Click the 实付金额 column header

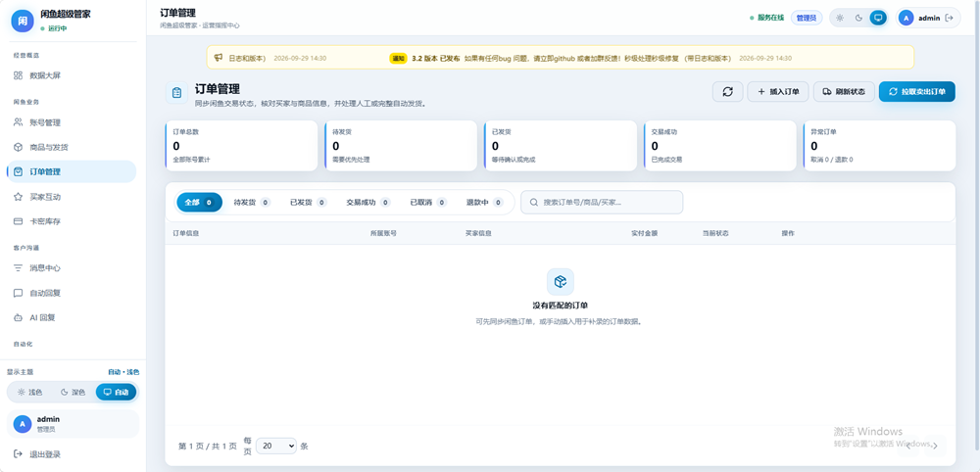[x=645, y=233]
